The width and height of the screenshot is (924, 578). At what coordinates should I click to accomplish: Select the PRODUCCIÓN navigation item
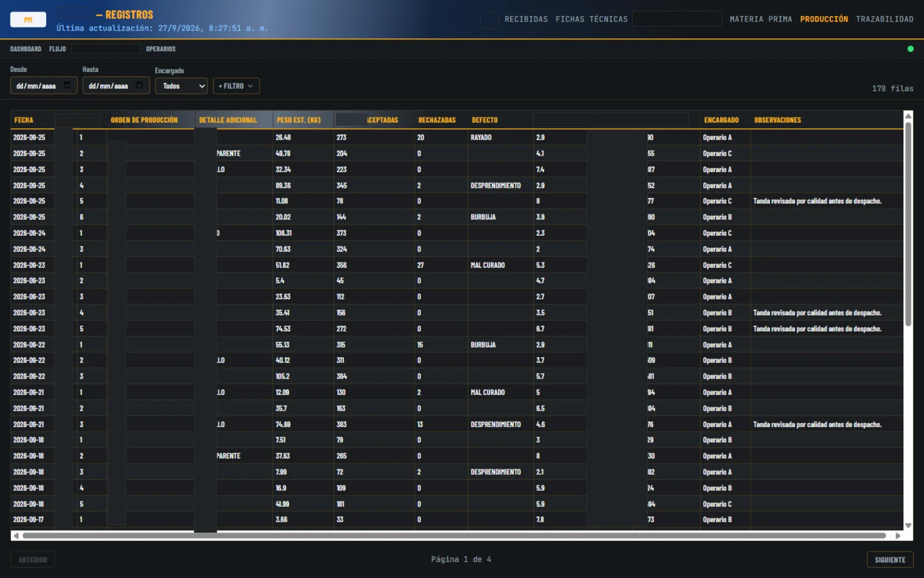click(x=824, y=19)
